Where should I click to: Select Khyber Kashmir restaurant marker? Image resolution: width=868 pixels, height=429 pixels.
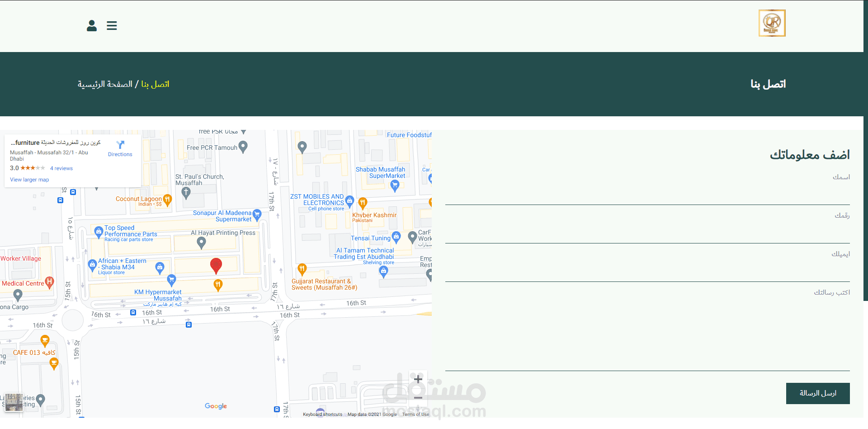click(363, 203)
